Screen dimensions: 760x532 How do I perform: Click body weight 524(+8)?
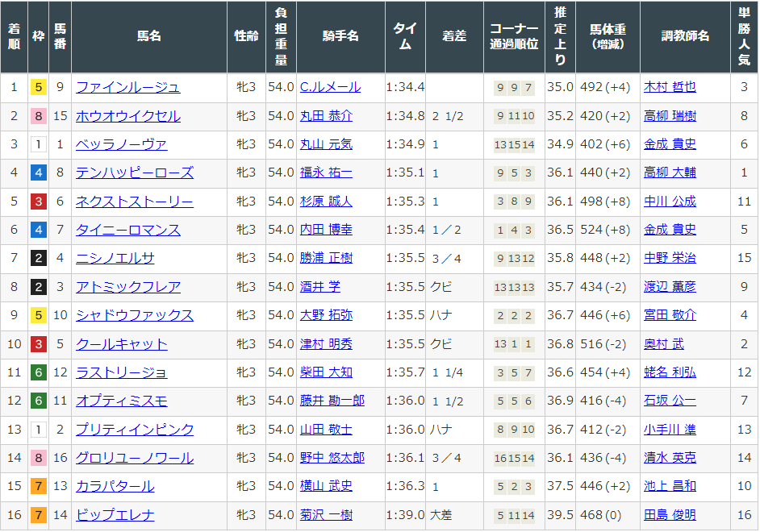point(605,230)
